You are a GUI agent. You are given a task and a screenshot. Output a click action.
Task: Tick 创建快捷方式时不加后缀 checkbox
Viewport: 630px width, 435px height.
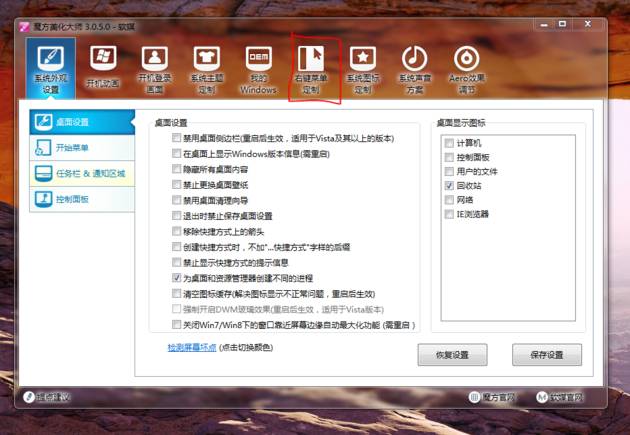click(176, 246)
